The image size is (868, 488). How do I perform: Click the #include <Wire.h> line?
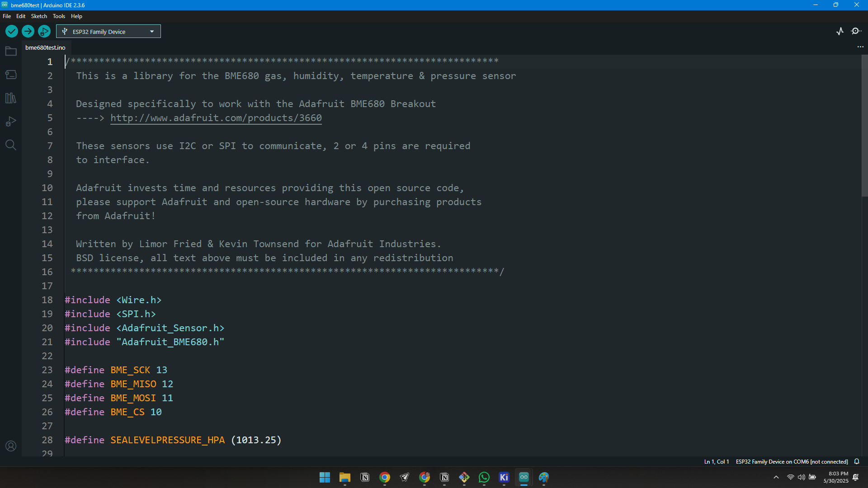(x=113, y=300)
